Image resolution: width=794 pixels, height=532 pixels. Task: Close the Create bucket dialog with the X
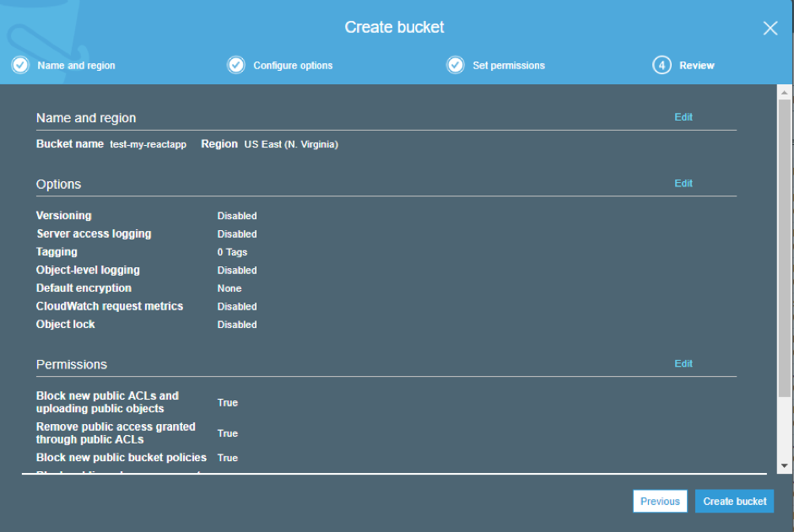click(770, 28)
